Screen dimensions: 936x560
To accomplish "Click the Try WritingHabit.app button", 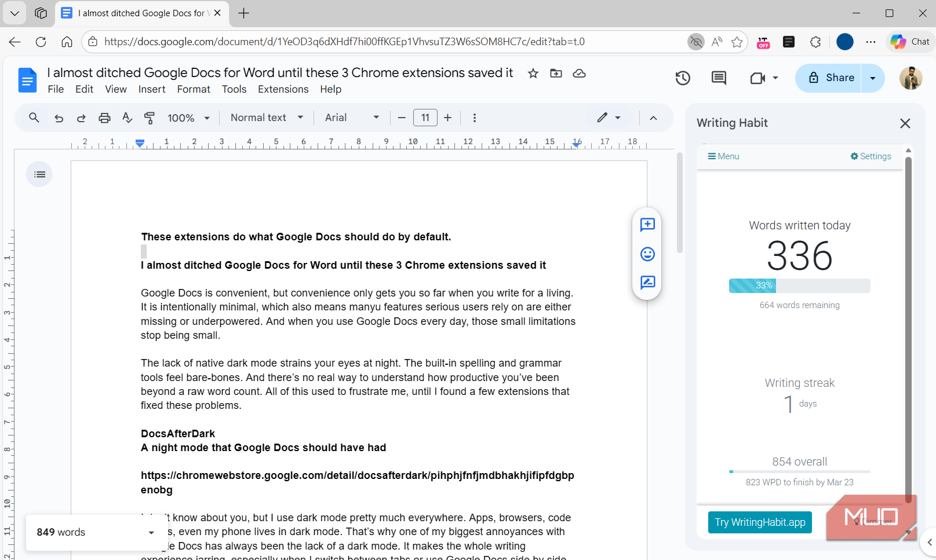I will coord(760,522).
